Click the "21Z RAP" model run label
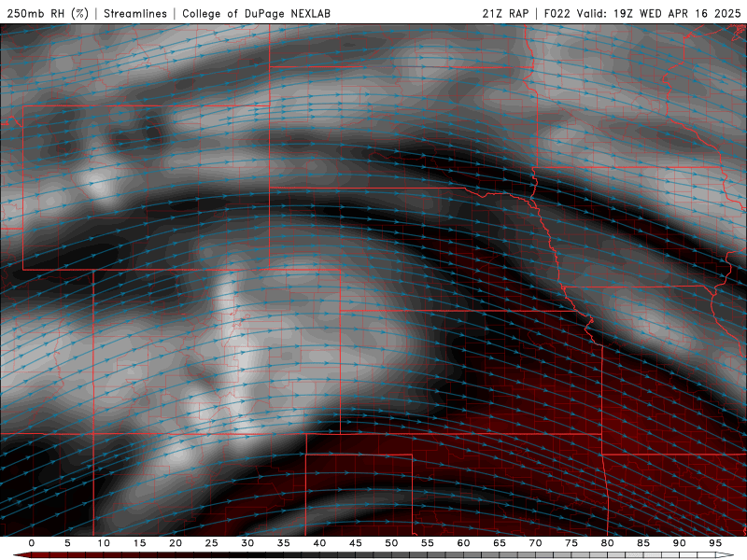This screenshot has width=747, height=560. [505, 13]
